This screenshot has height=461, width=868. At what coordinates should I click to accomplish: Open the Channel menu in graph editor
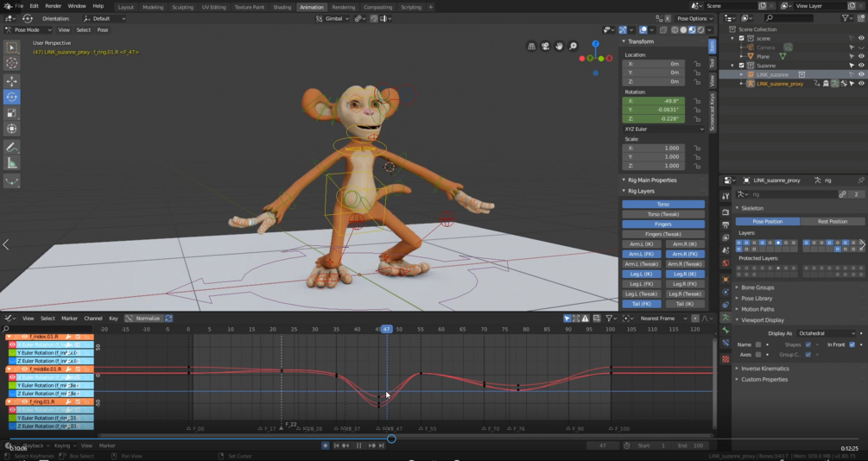93,319
